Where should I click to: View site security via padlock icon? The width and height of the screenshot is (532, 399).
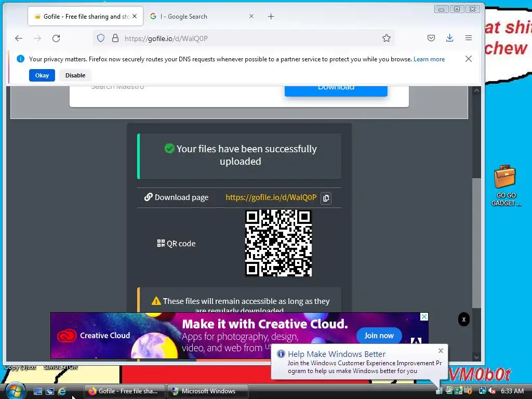click(115, 38)
